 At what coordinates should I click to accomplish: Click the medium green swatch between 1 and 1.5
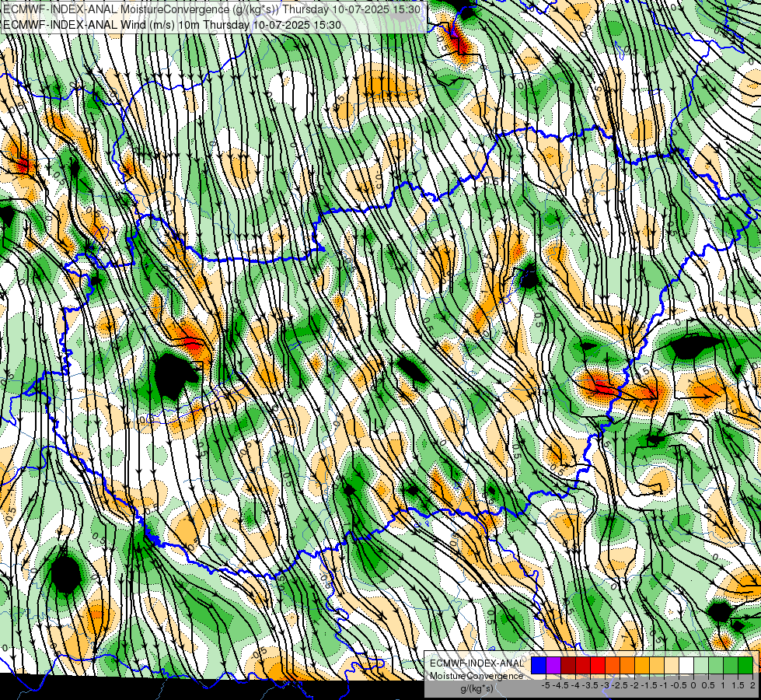[731, 666]
